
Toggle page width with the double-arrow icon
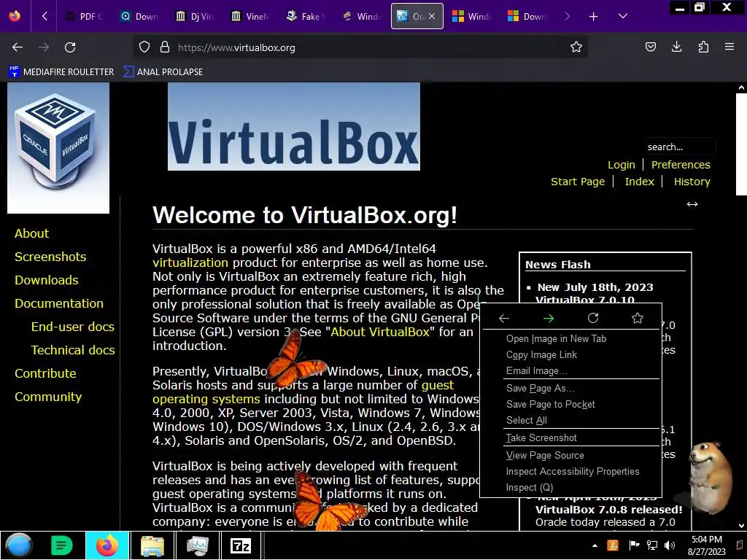click(x=692, y=204)
